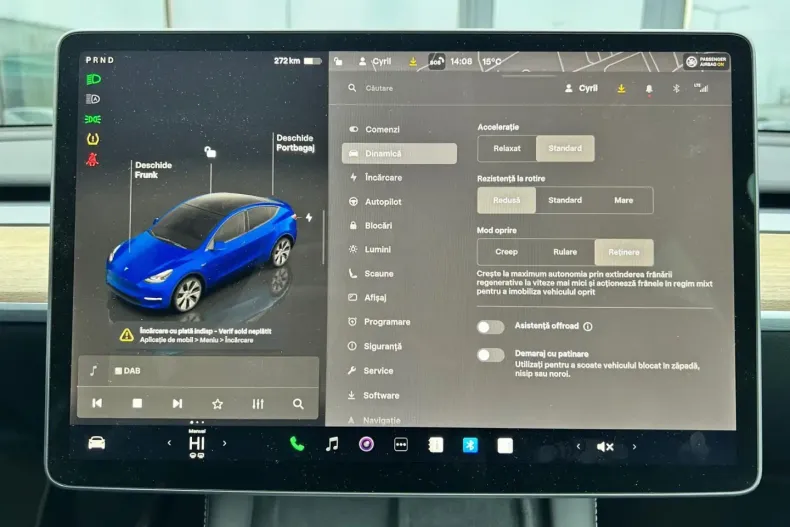Open the music app icon
The image size is (790, 527).
tap(332, 444)
